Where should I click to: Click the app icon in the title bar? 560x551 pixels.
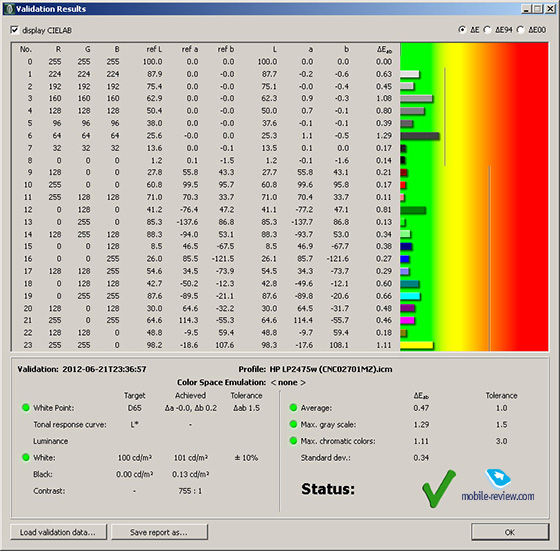tap(10, 9)
